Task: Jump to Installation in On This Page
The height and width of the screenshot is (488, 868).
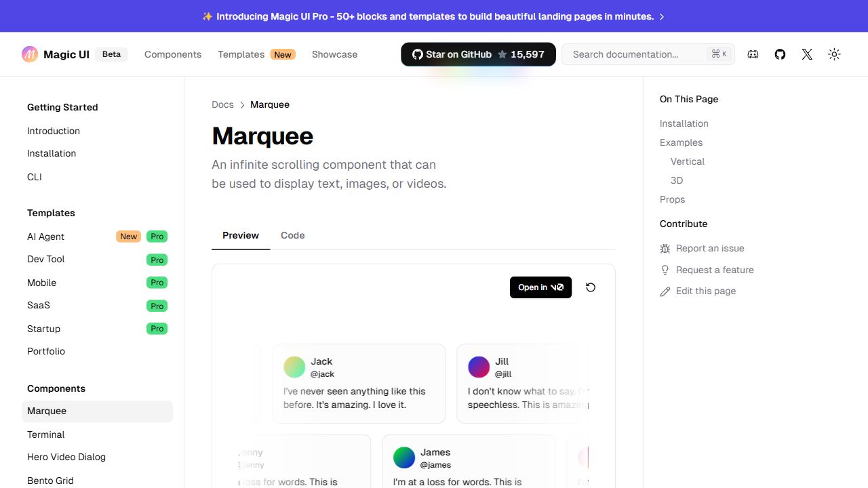Action: pos(684,123)
